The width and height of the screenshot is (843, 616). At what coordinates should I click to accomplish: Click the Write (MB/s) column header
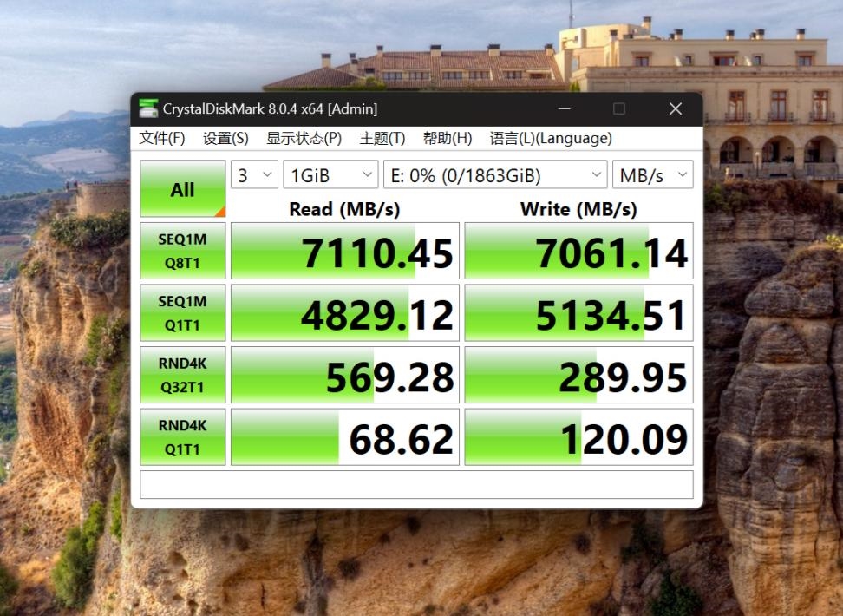[x=578, y=209]
